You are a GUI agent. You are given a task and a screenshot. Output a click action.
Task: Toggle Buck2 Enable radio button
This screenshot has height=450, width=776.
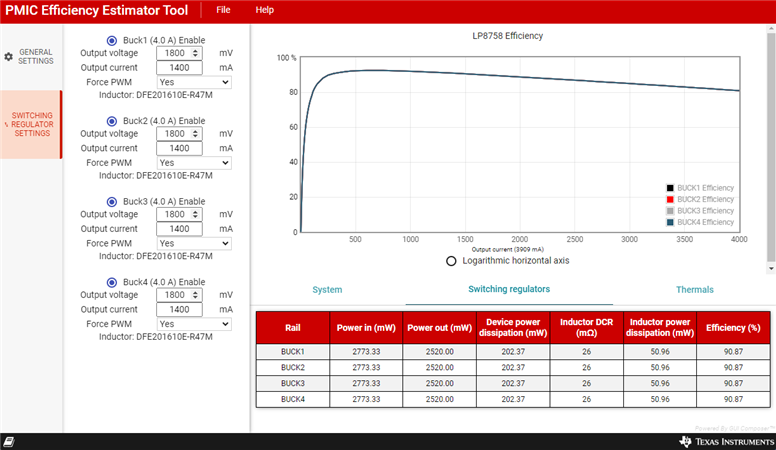coord(112,121)
